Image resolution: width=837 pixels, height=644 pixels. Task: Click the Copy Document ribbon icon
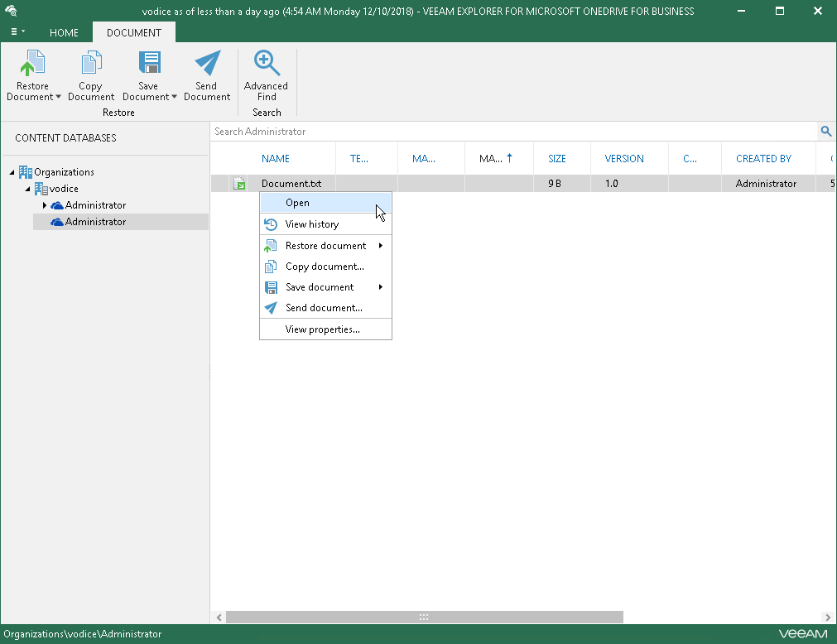[x=91, y=63]
